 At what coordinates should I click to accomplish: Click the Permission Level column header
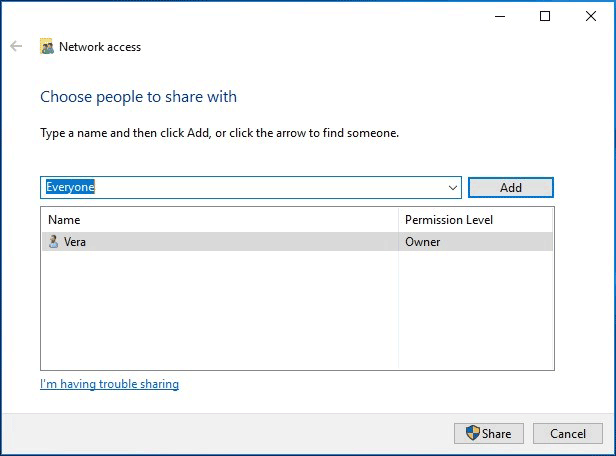(x=449, y=220)
